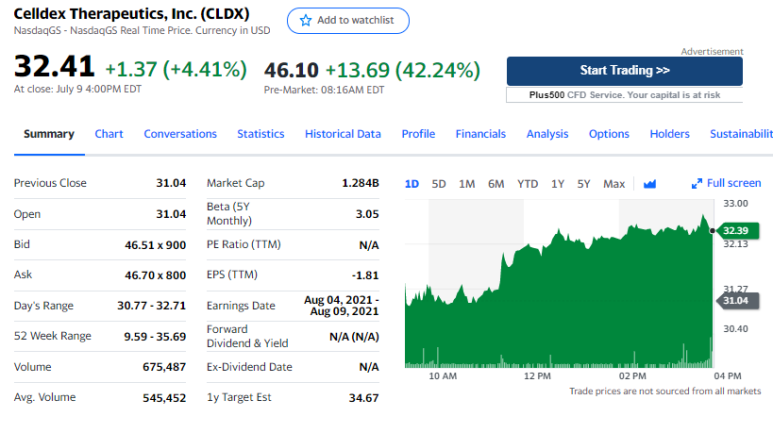This screenshot has width=773, height=433.
Task: Click the Forward Dividend & Yield label
Action: [247, 336]
